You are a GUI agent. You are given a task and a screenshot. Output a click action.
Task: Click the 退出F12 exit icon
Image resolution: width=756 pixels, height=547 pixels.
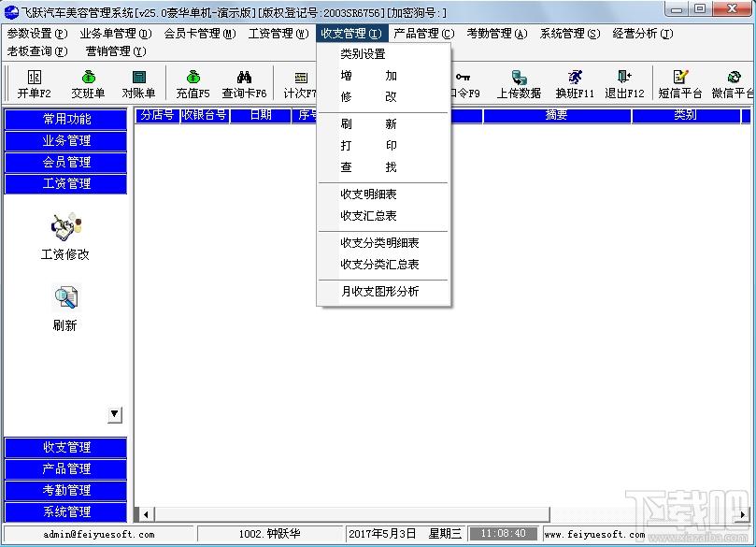[x=624, y=77]
